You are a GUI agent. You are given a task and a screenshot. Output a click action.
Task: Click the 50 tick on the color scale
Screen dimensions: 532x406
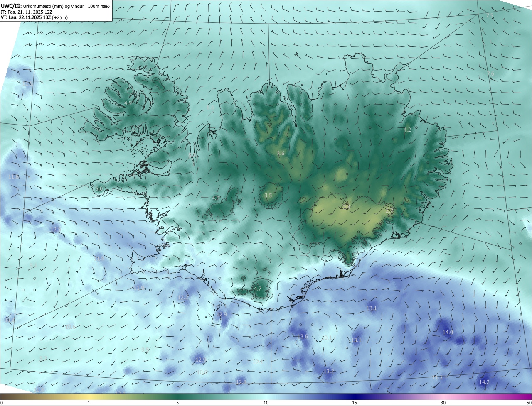coord(528,403)
